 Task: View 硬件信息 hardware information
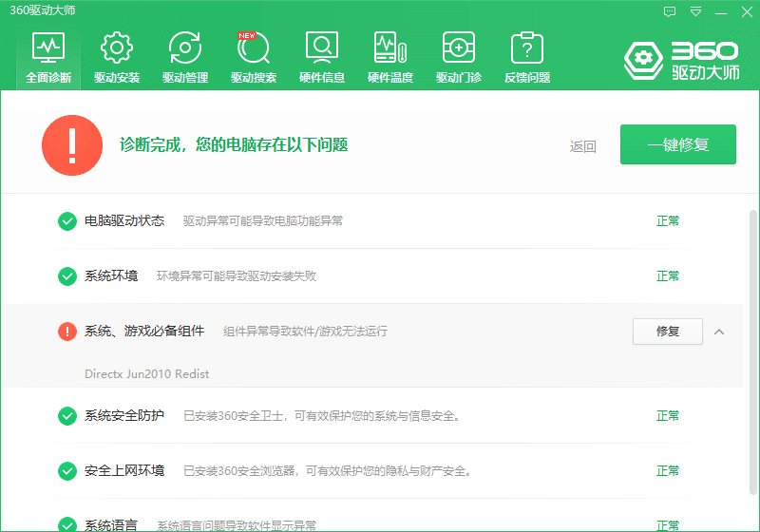pyautogui.click(x=322, y=58)
